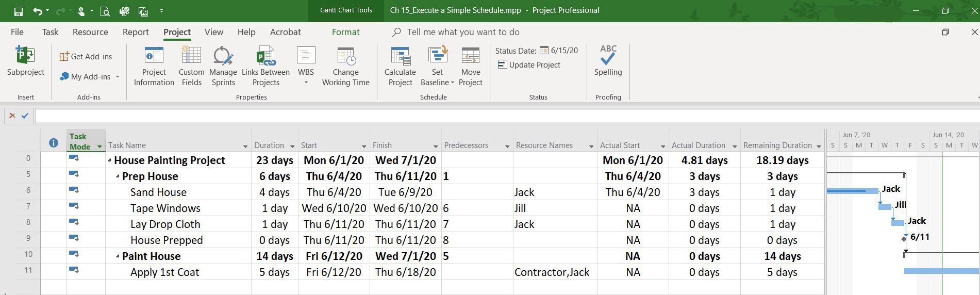Collapse the Prep House summary task
Screen dimensions: 980x295
(x=118, y=176)
